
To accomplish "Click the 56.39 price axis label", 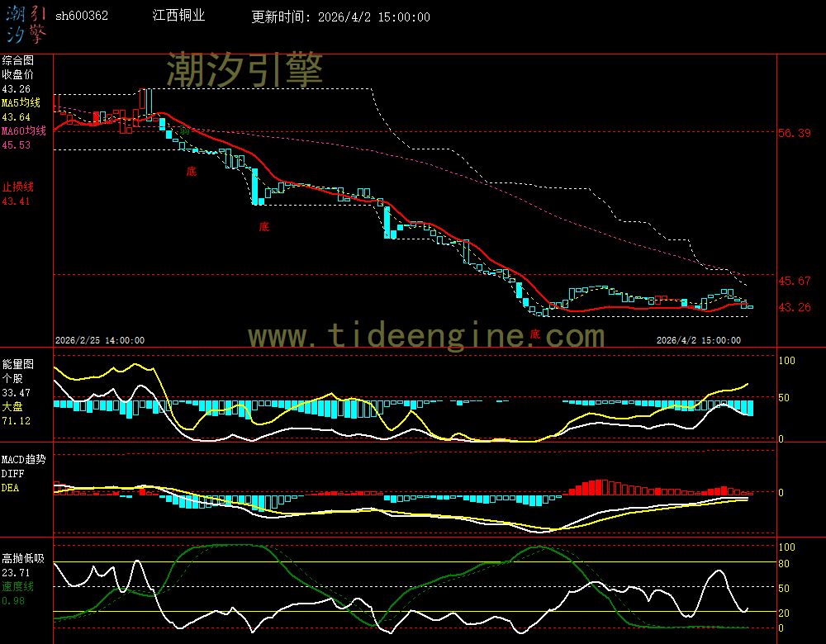I will click(796, 133).
